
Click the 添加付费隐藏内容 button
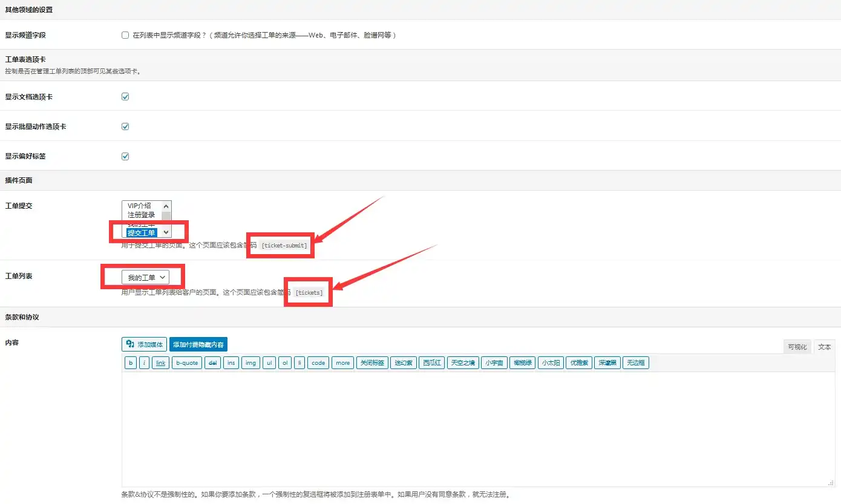198,344
